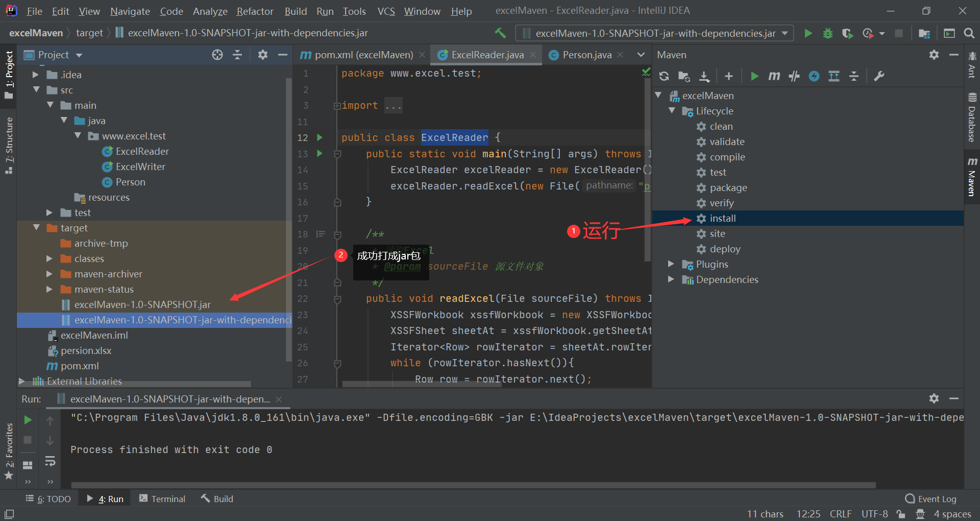This screenshot has height=521, width=980.
Task: Run with coverage shield icon
Action: [847, 33]
